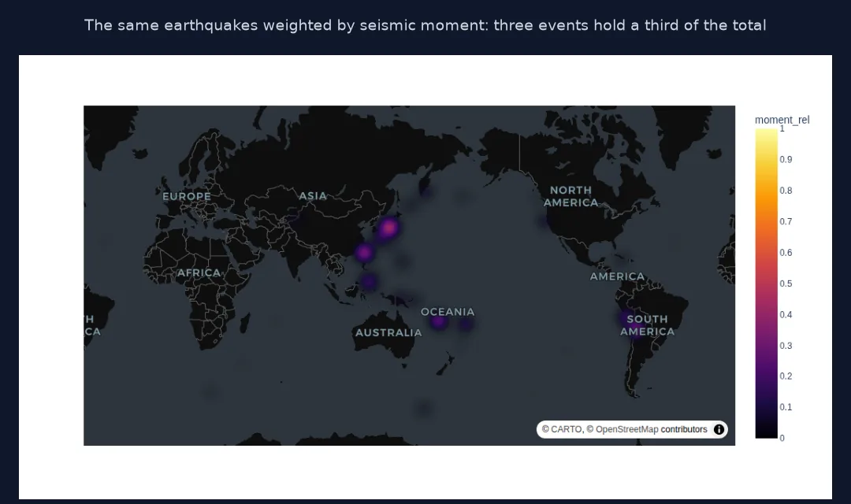Viewport: 851px width, 504px height.
Task: Click the AFRICA map label
Action: pyautogui.click(x=199, y=273)
